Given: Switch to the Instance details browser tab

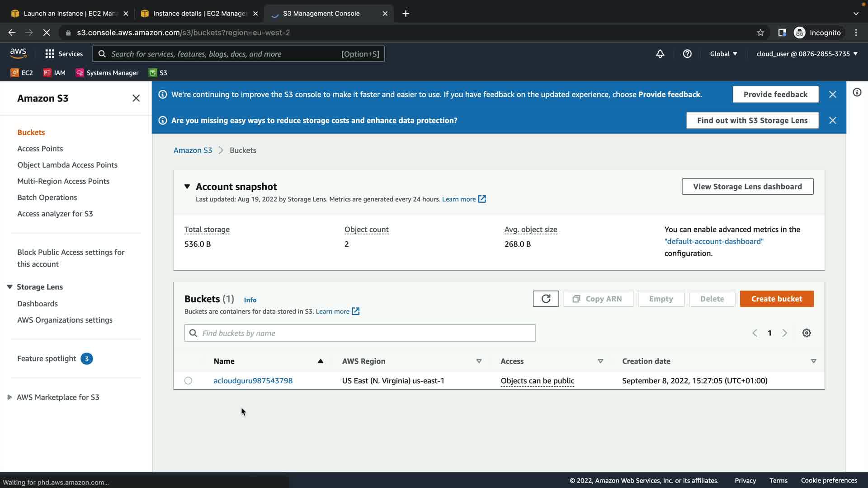Looking at the screenshot, I should 199,14.
